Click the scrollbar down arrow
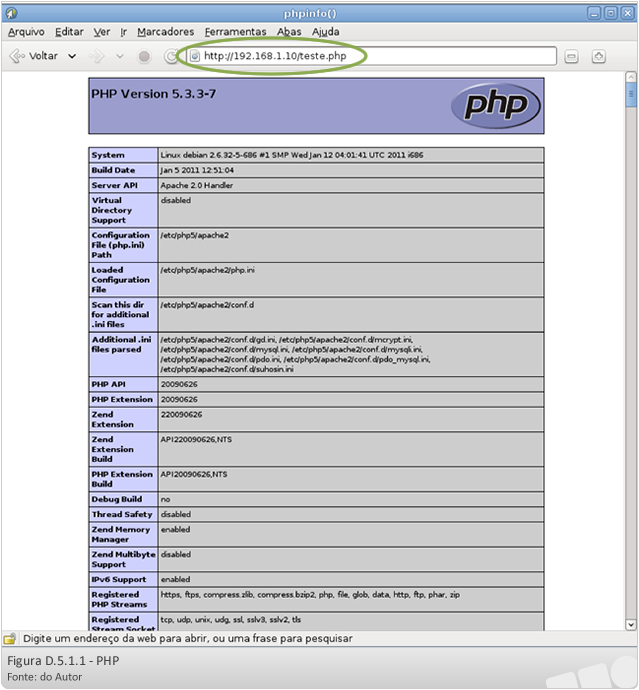Viewport: 639px width, 690px height. point(631,624)
